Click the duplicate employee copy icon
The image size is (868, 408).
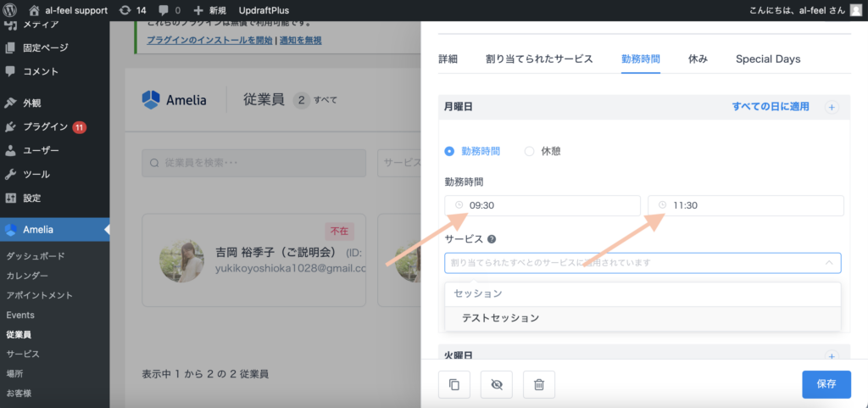click(x=453, y=384)
